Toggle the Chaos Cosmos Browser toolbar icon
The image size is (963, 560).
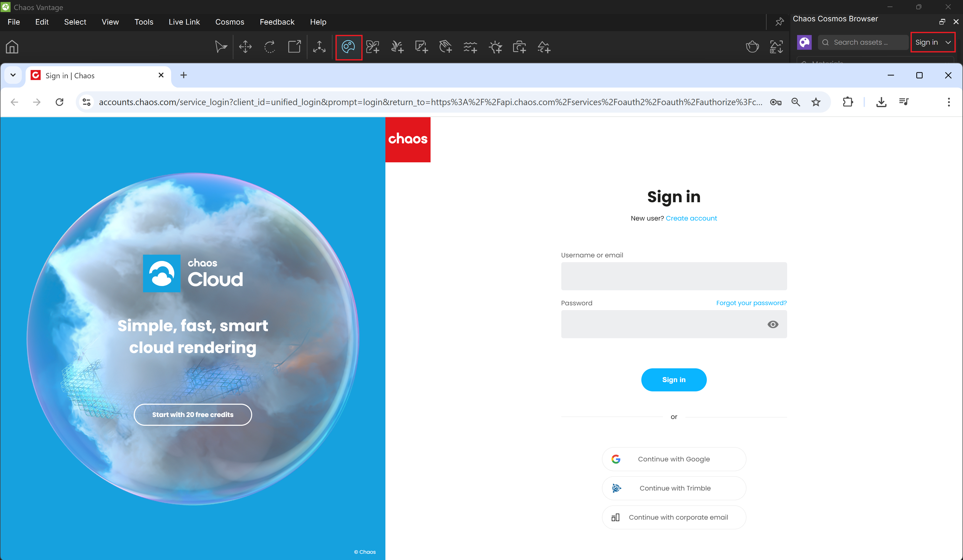(x=349, y=47)
